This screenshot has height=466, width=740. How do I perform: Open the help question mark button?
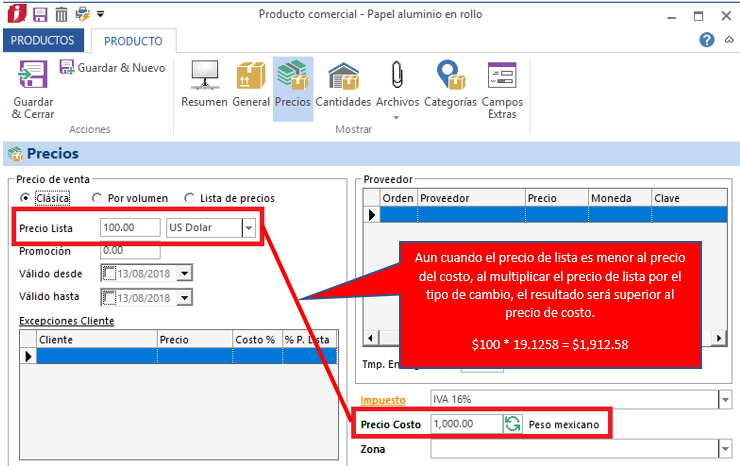coord(707,40)
